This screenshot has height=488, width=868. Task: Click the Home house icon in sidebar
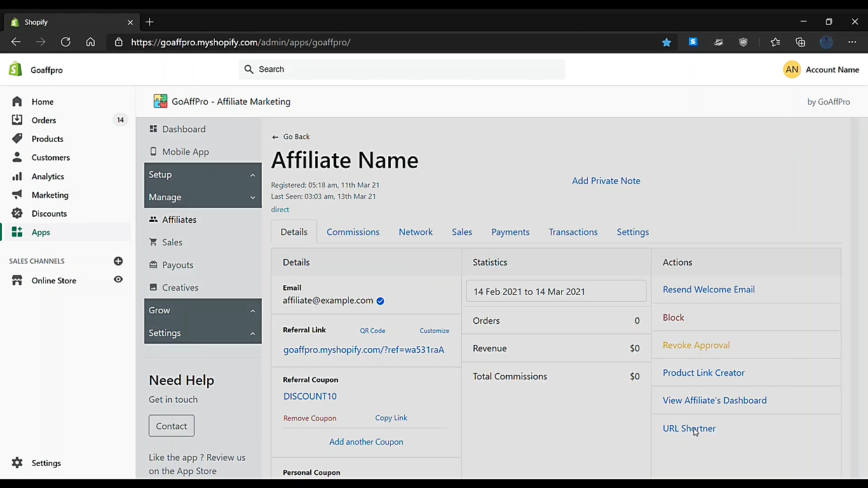[x=17, y=102]
